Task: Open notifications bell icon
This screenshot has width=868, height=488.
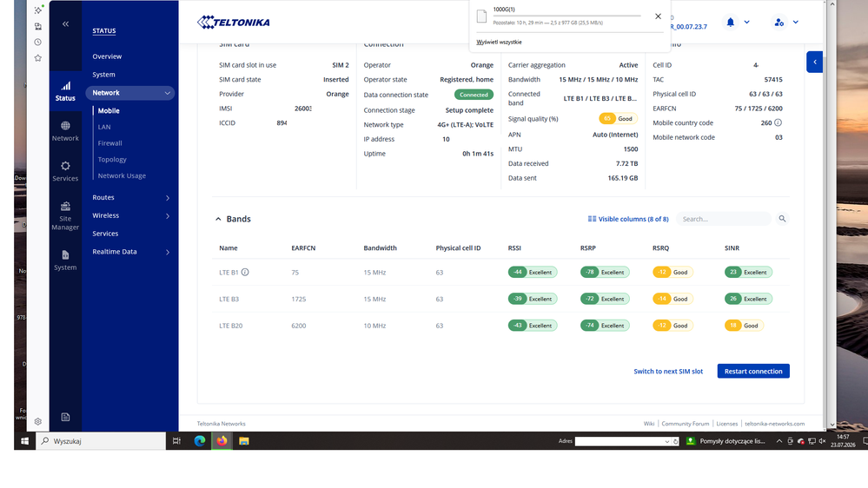Action: (x=730, y=22)
